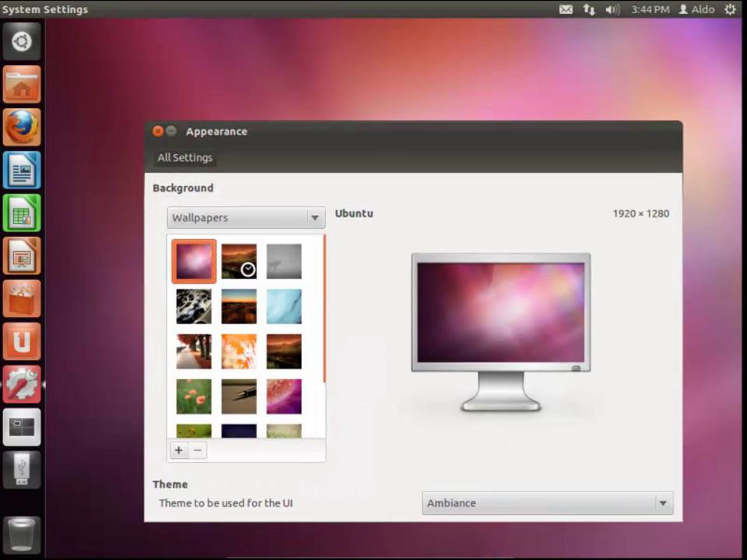The image size is (747, 560).
Task: Remove wallpaper with the minus button
Action: click(x=198, y=450)
